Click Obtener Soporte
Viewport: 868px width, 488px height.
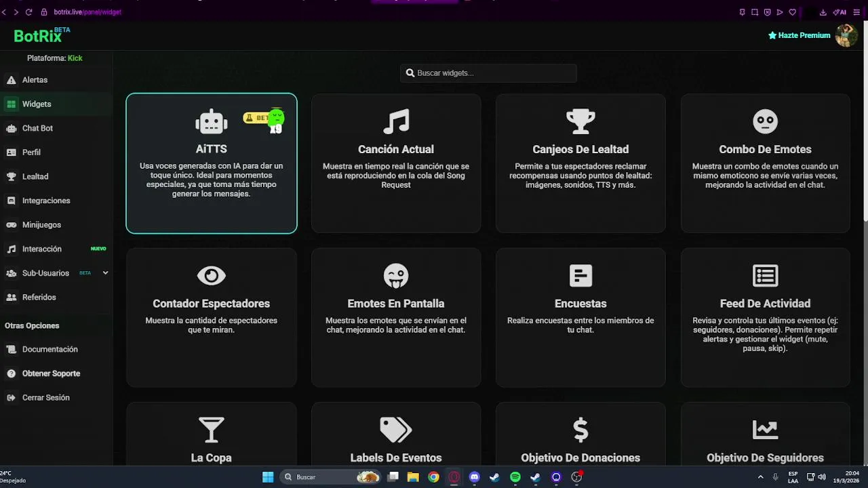56,373
